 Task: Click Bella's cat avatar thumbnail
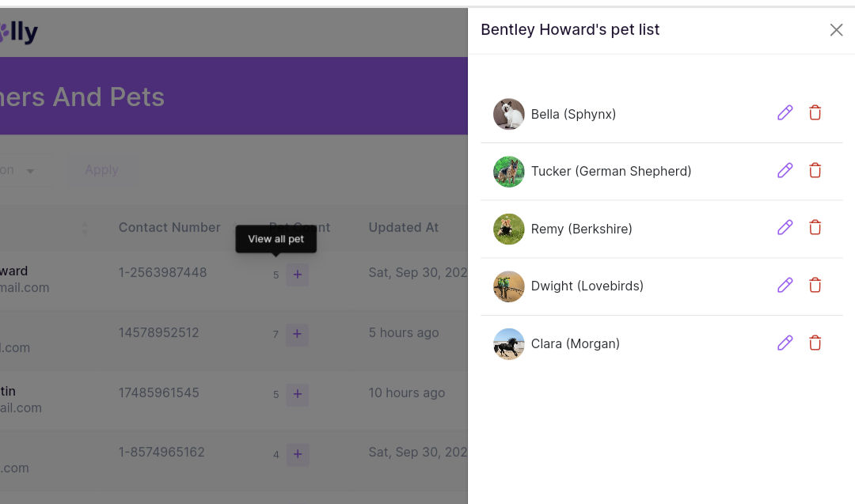coord(508,114)
